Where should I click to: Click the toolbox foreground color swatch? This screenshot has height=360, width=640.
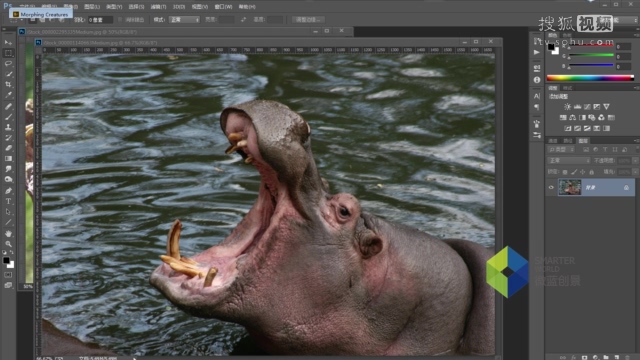pyautogui.click(x=6, y=260)
